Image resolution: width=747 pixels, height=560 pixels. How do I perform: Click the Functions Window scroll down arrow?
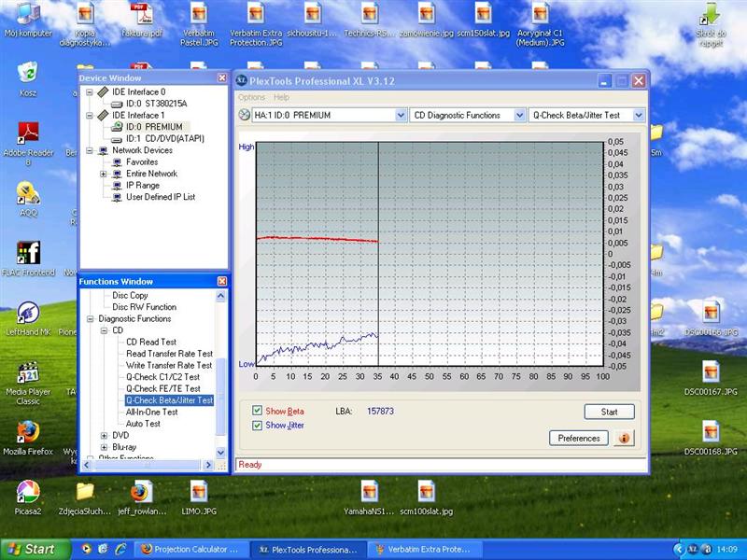tap(220, 452)
